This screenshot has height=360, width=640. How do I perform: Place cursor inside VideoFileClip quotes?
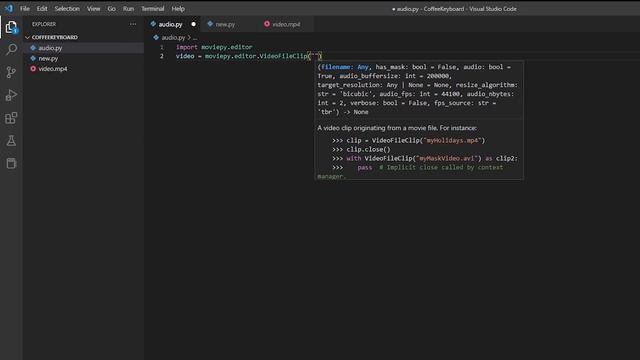[x=314, y=56]
